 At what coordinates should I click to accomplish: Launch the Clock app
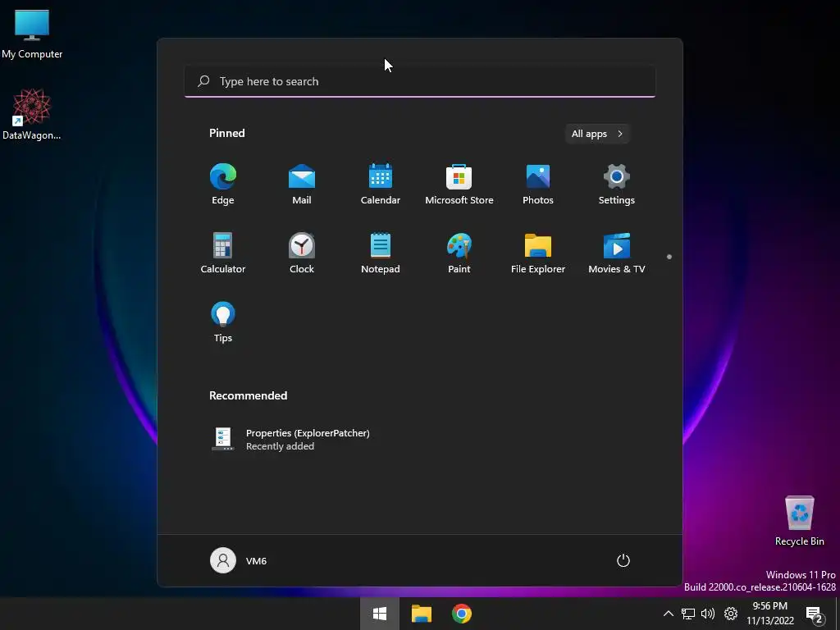pos(302,253)
